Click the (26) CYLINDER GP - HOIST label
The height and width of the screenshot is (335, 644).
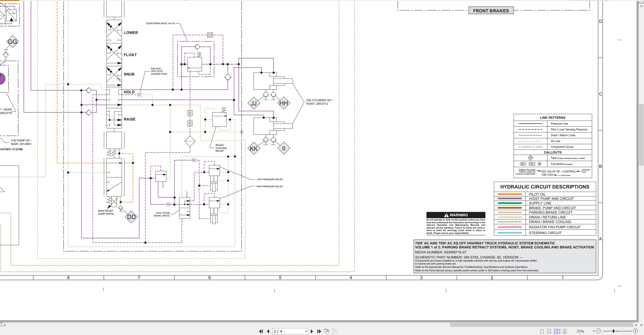coord(319,102)
